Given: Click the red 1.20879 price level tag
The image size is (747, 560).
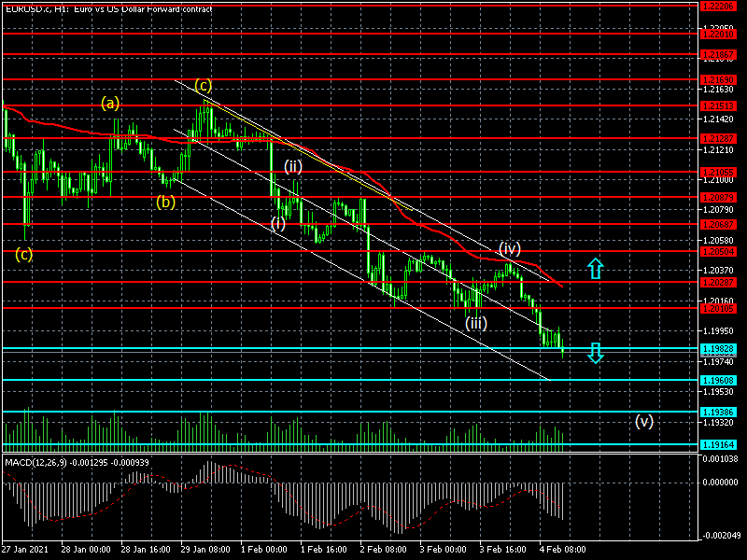Looking at the screenshot, I should pyautogui.click(x=719, y=197).
